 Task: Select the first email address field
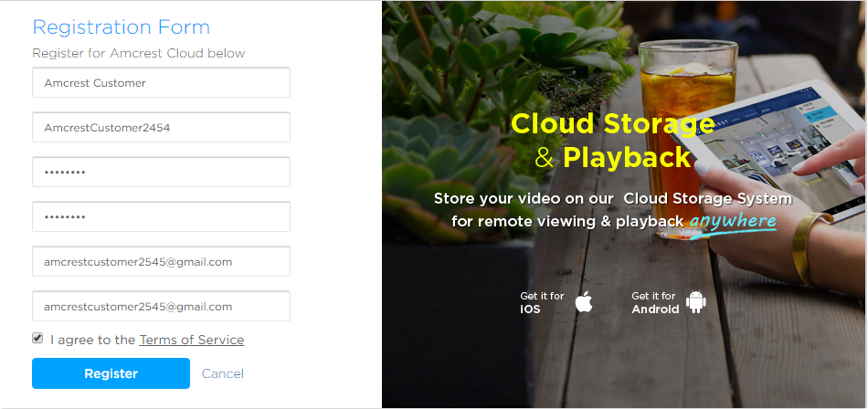[161, 261]
